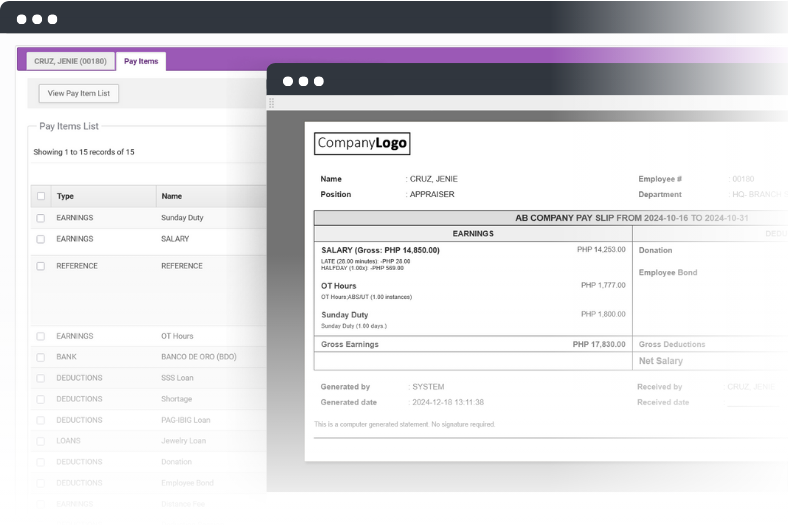Click the drag grip handle on the pay slip viewer
Screen dimensions: 788x525
(270, 103)
